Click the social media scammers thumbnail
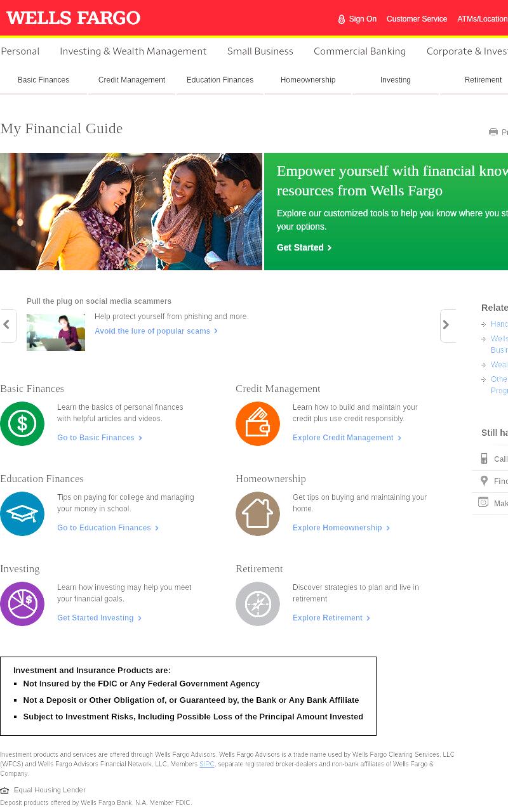 point(56,332)
